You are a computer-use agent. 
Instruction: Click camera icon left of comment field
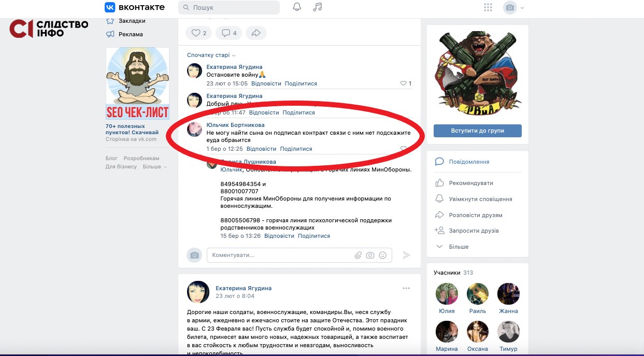point(194,255)
